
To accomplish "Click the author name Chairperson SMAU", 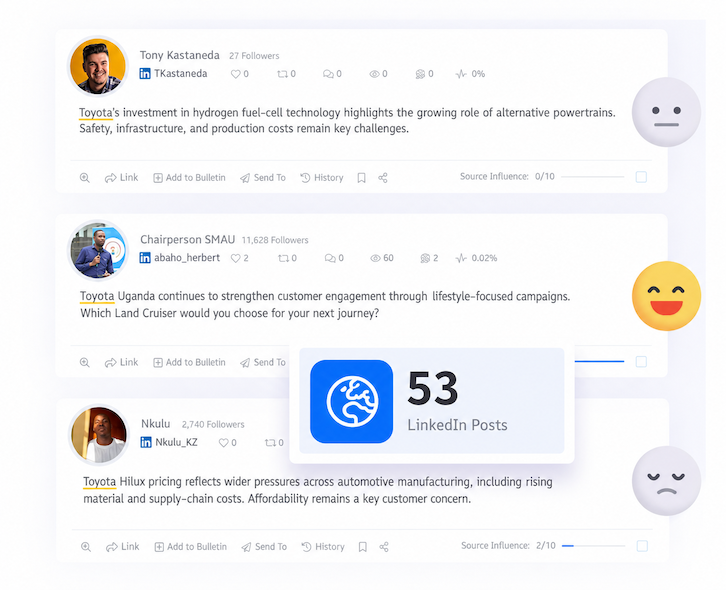I will click(188, 240).
